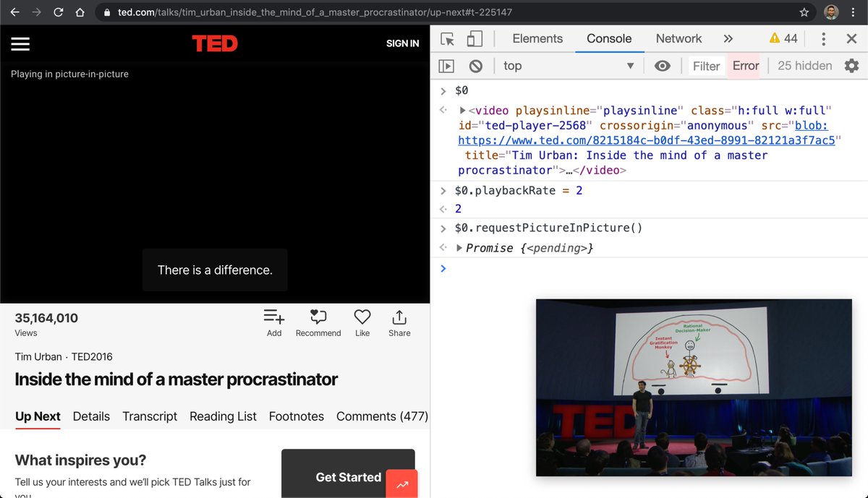Go back with the browser back arrow

tap(14, 12)
